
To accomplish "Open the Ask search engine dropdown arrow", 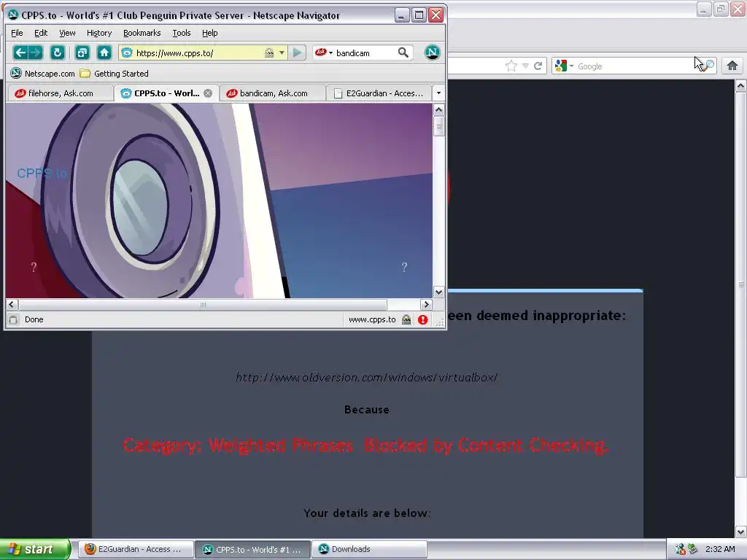I will [330, 52].
